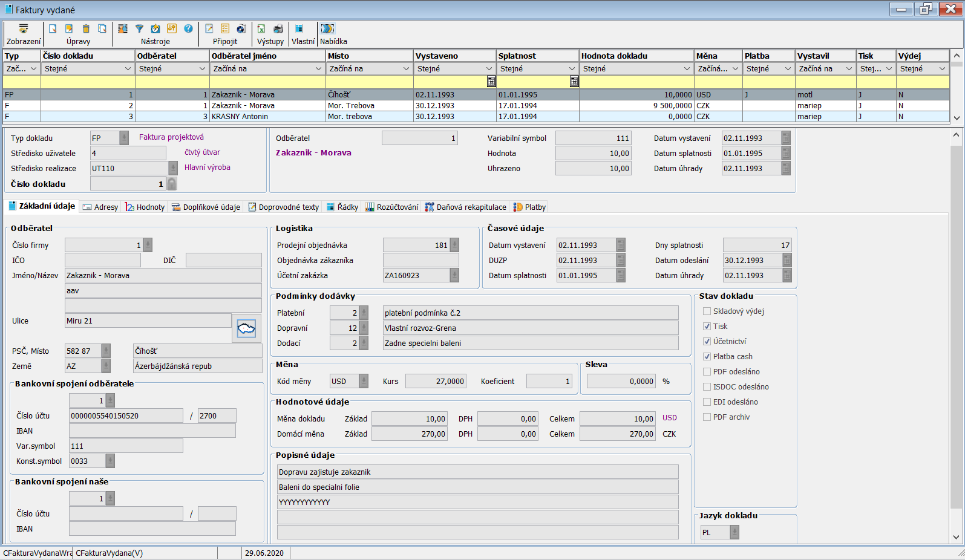This screenshot has height=560, width=965.
Task: Open the Kód měny USD dropdown
Action: [x=364, y=382]
